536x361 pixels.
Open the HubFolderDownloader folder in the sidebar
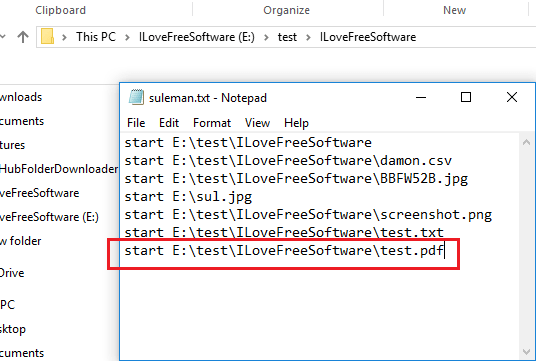59,169
